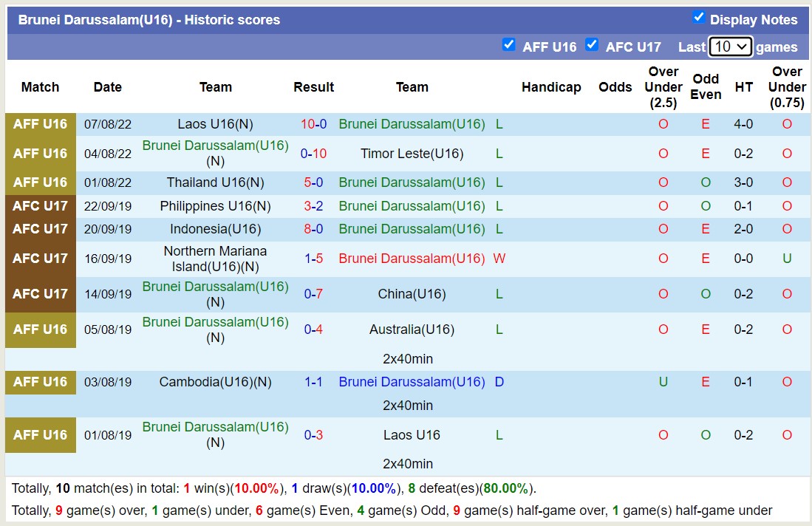812x526 pixels.
Task: Click the Brunei Darussalam(U16) Historic scores title
Action: pyautogui.click(x=149, y=20)
